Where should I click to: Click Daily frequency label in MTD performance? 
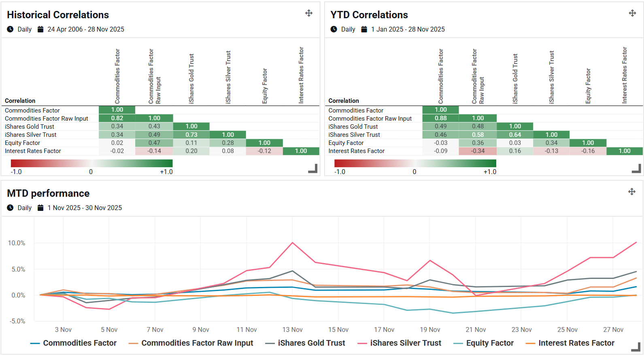(24, 208)
